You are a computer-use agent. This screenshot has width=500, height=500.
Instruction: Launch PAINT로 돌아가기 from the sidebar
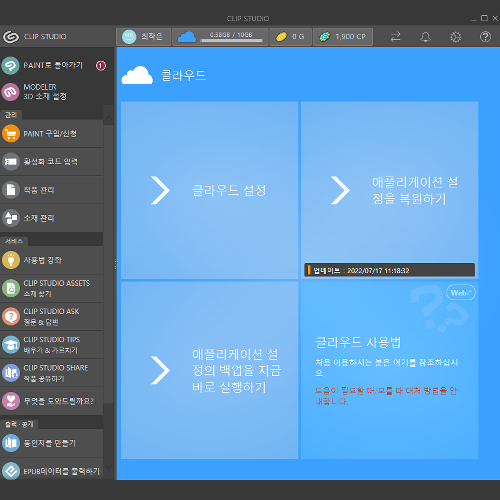point(53,65)
